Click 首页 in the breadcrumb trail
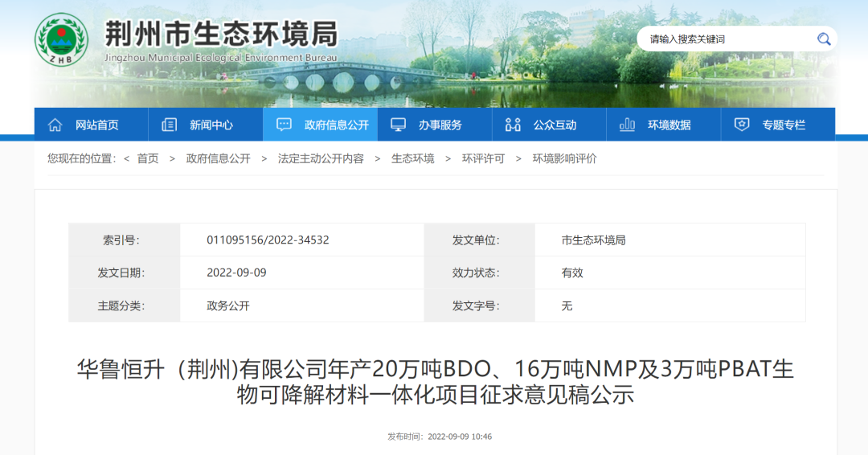The height and width of the screenshot is (455, 868). 148,159
